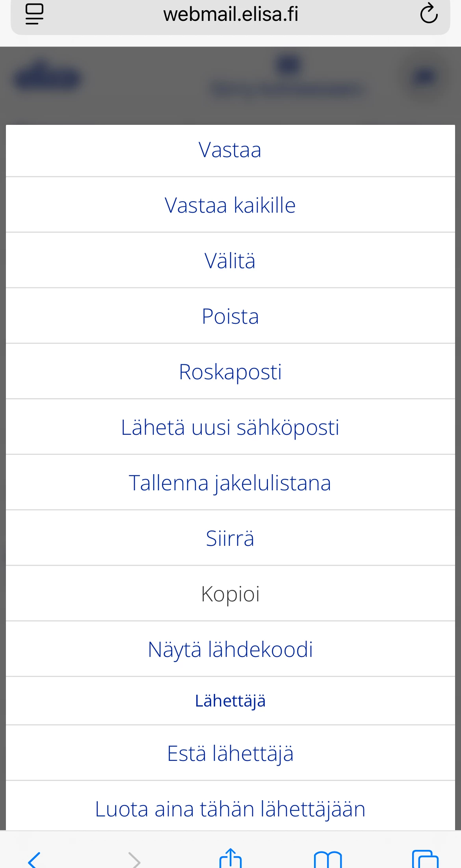Select Tallenna jakelulistana option
Image resolution: width=461 pixels, height=868 pixels.
point(230,483)
